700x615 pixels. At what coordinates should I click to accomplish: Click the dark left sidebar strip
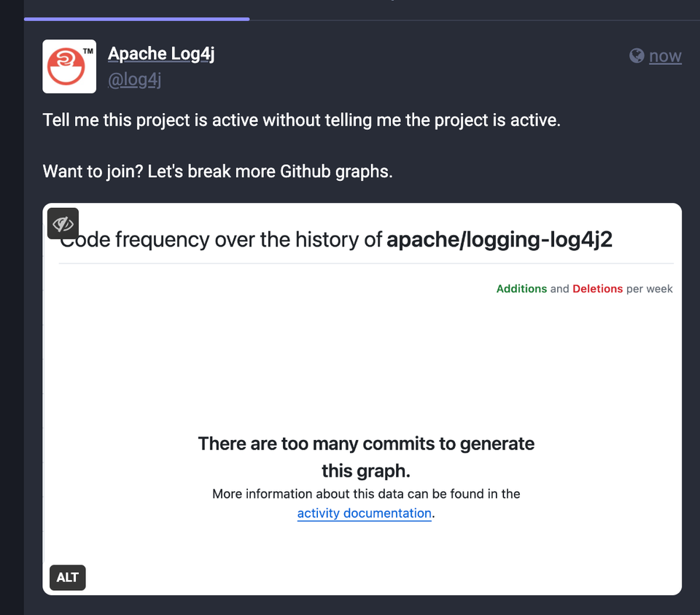coord(12,307)
